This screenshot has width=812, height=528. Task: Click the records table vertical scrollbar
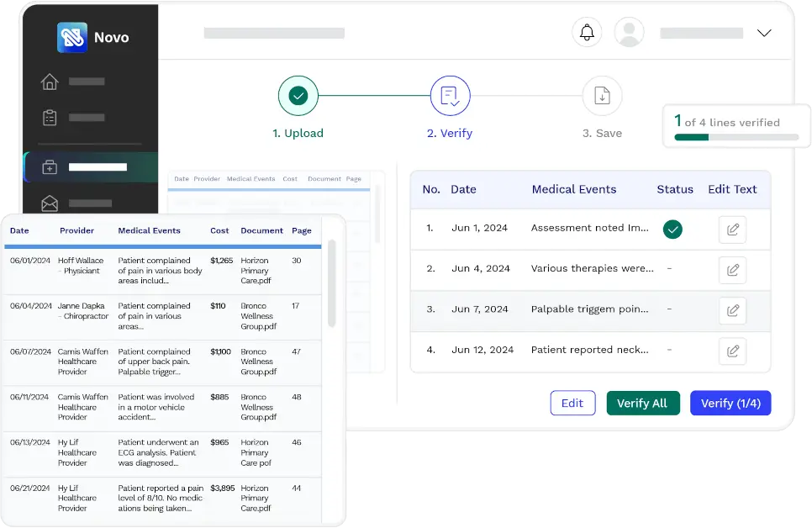click(331, 284)
